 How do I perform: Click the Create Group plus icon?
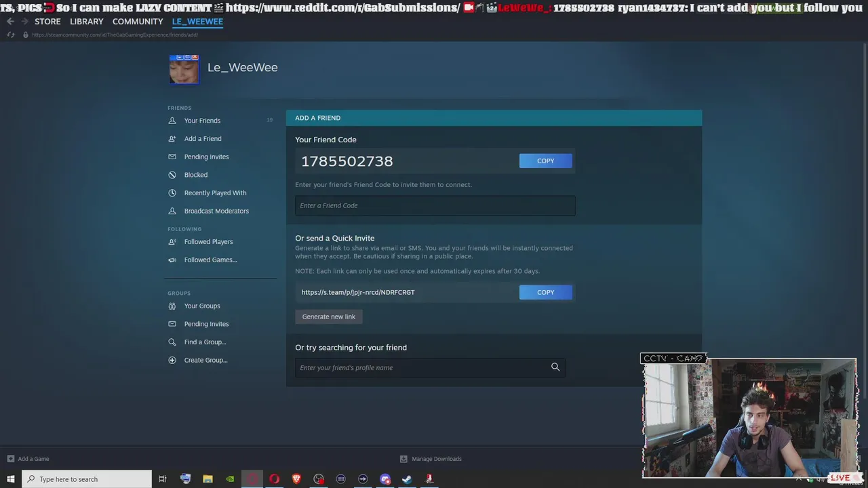coord(172,361)
